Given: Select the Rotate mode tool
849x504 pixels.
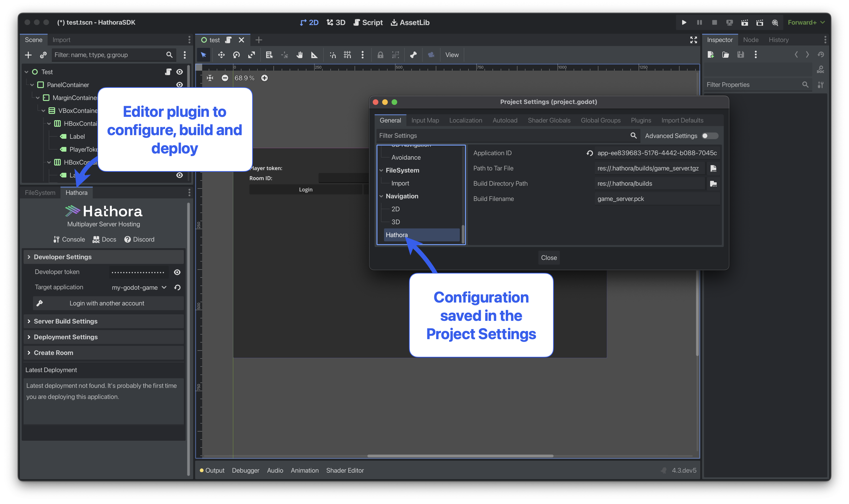Looking at the screenshot, I should (236, 55).
